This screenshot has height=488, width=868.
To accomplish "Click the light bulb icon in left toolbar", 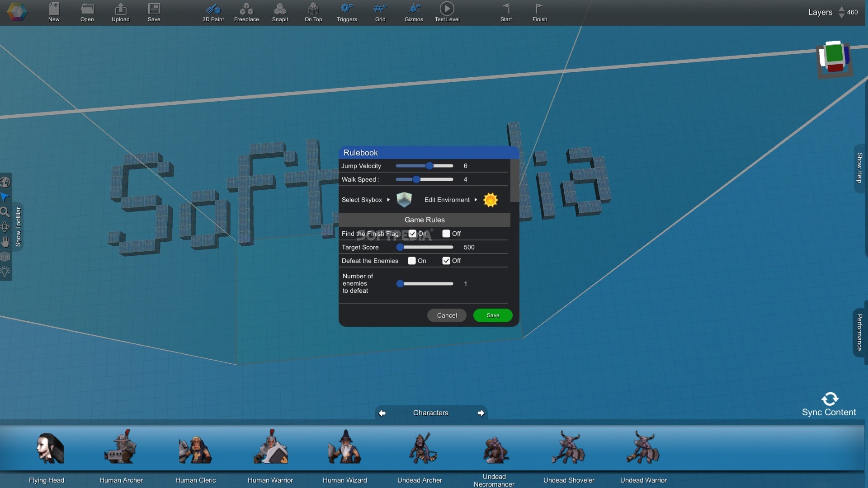I will tap(5, 272).
